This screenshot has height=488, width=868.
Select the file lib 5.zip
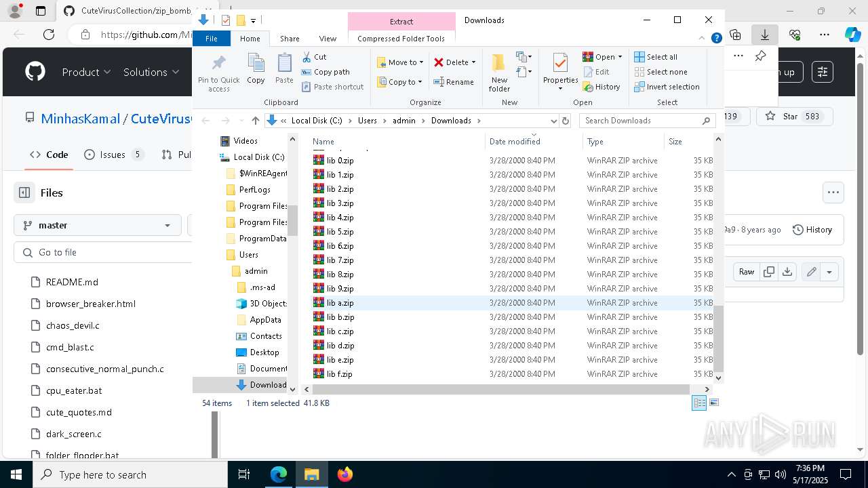tap(340, 232)
